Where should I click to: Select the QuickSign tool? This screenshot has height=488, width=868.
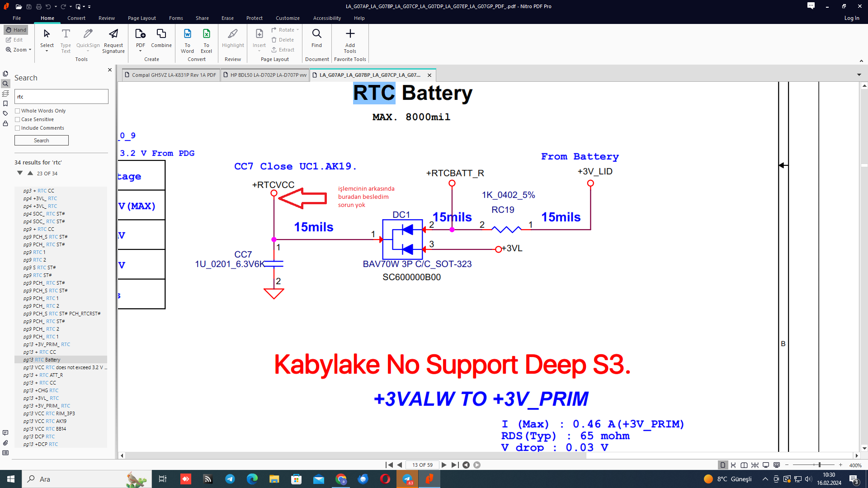88,34
